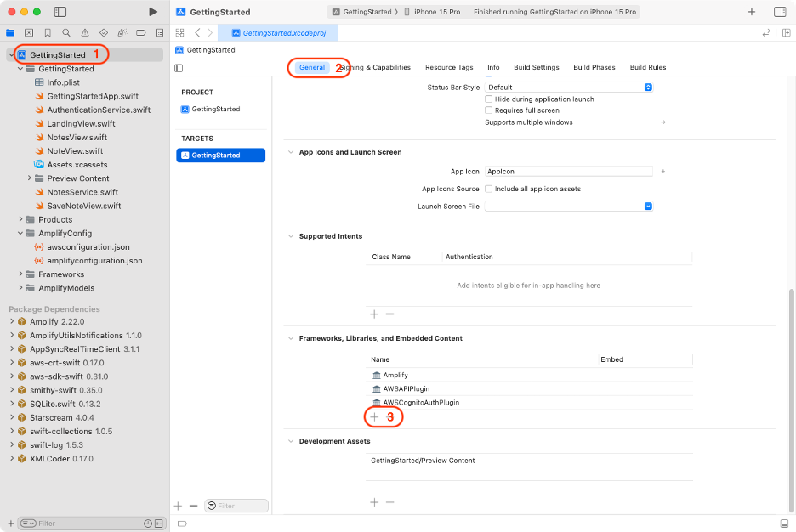Add a new target with plus button
The height and width of the screenshot is (532, 796).
179,507
